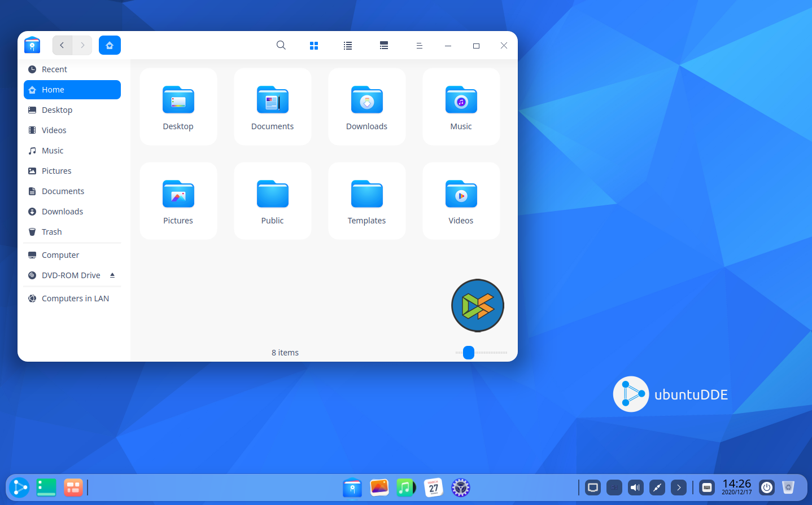812x505 pixels.
Task: Open Computer in the sidebar
Action: pos(60,255)
